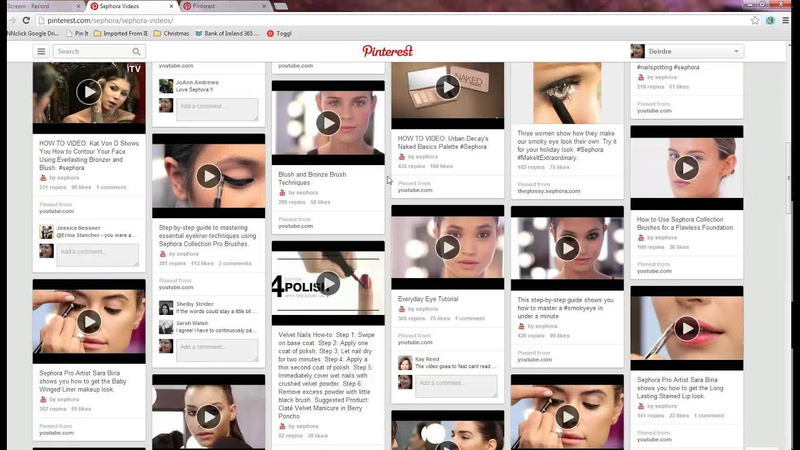Play the Kat Von D contour video

[89, 93]
